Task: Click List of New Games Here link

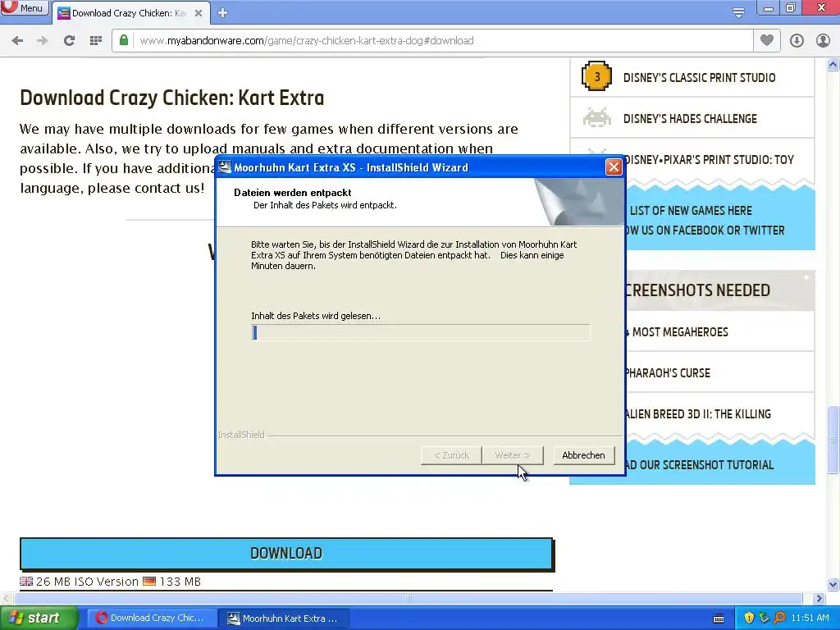Action: 691,211
